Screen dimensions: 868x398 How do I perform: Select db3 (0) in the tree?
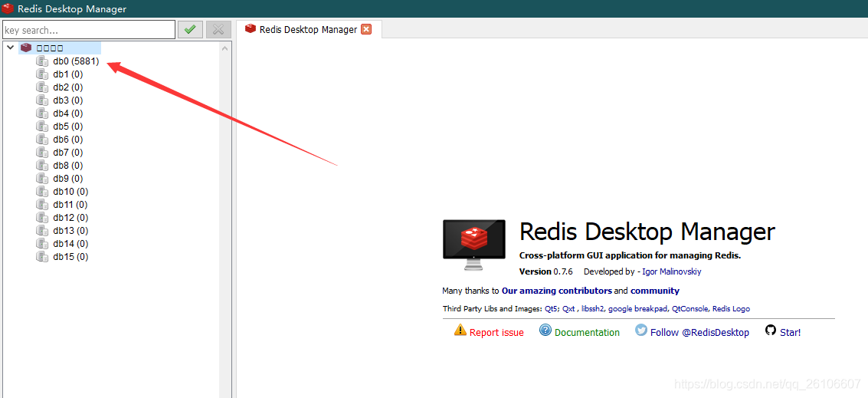[68, 100]
